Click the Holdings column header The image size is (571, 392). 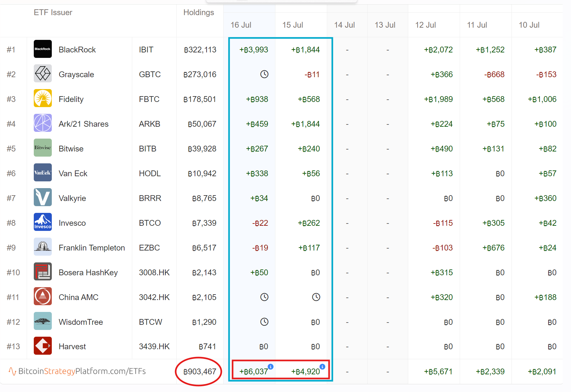(x=198, y=13)
